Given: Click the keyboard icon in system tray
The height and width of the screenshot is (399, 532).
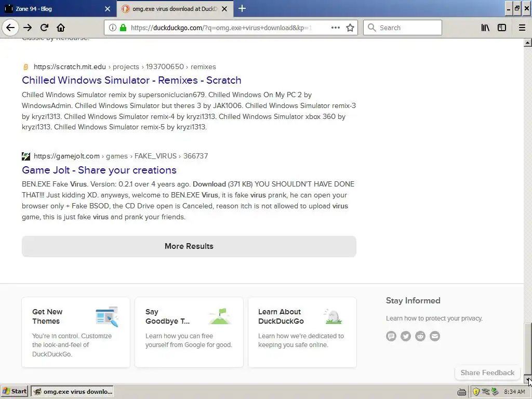Looking at the screenshot, I should (x=462, y=392).
